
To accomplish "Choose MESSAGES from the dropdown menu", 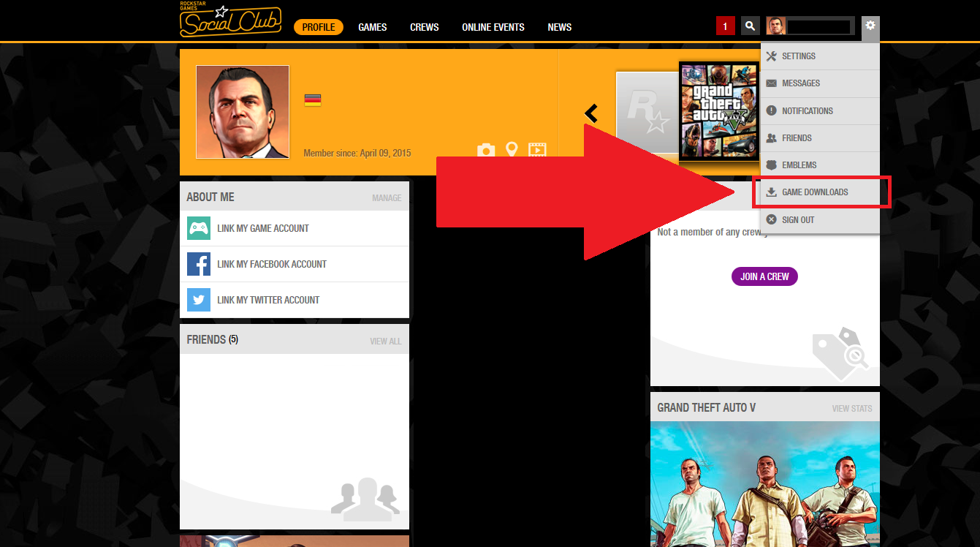I will (820, 83).
